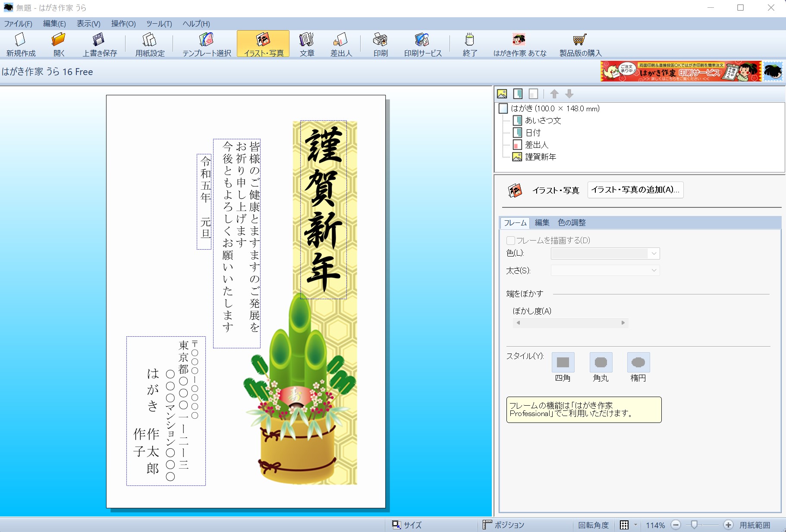Open the 差出人 tool on the toolbar

[x=341, y=43]
